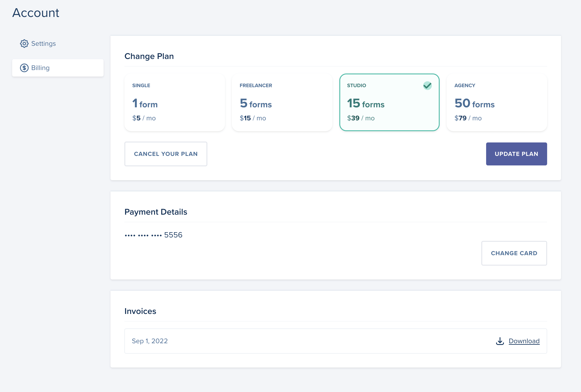The height and width of the screenshot is (392, 581).
Task: Click the Invoices section heading
Action: 140,311
